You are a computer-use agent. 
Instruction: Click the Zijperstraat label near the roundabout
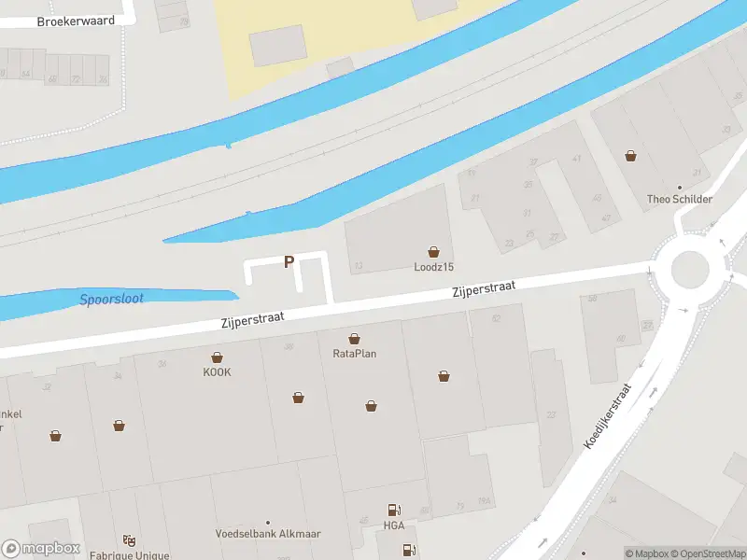tap(484, 288)
